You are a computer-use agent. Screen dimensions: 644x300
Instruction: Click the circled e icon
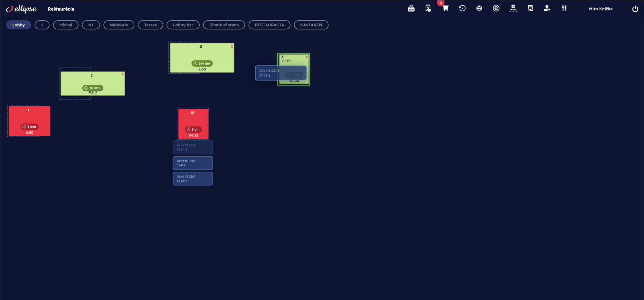coord(496,9)
